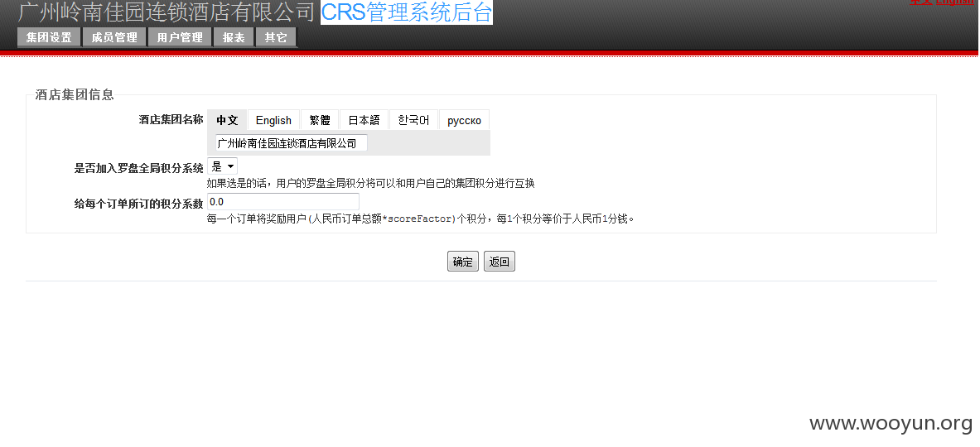The width and height of the screenshot is (980, 447).
Task: Open the 是否加入罗盘全局积分系统 dropdown
Action: (222, 166)
